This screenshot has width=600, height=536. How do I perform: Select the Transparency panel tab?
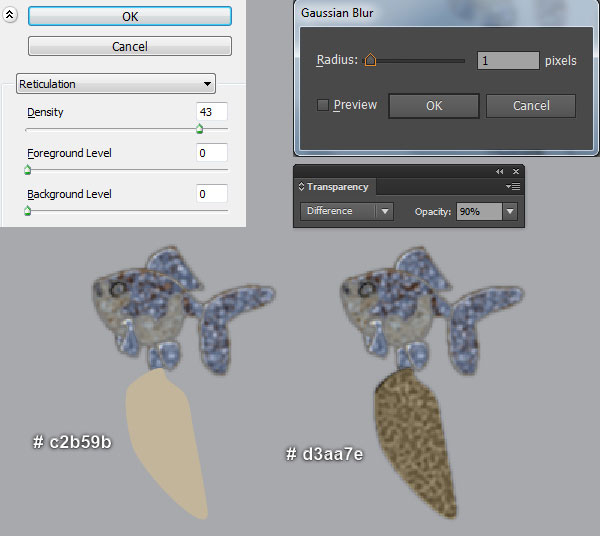(337, 187)
